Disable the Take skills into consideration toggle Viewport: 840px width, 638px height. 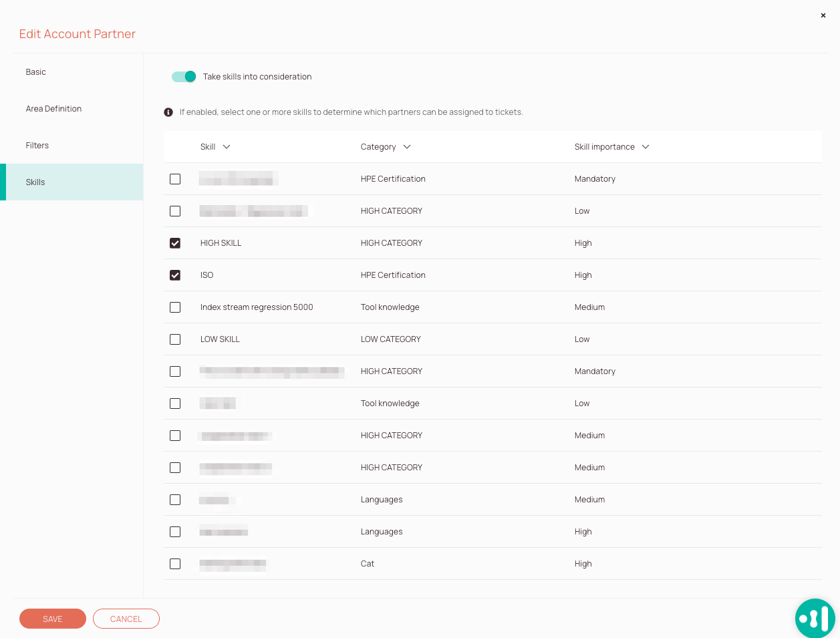pos(184,76)
